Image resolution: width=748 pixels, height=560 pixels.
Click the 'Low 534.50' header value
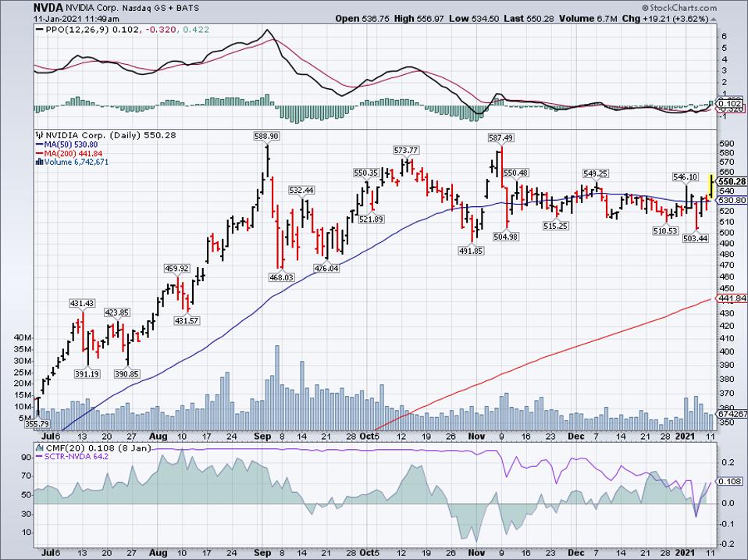[x=473, y=19]
